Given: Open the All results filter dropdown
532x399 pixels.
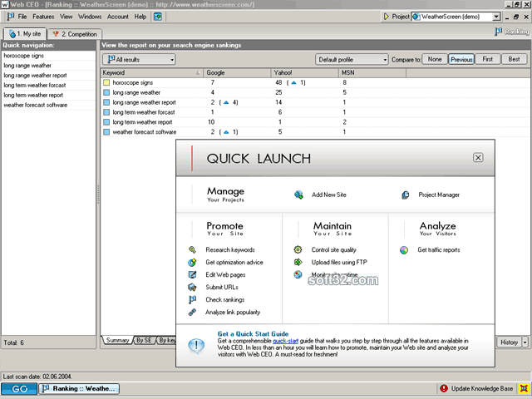Looking at the screenshot, I should pos(139,59).
